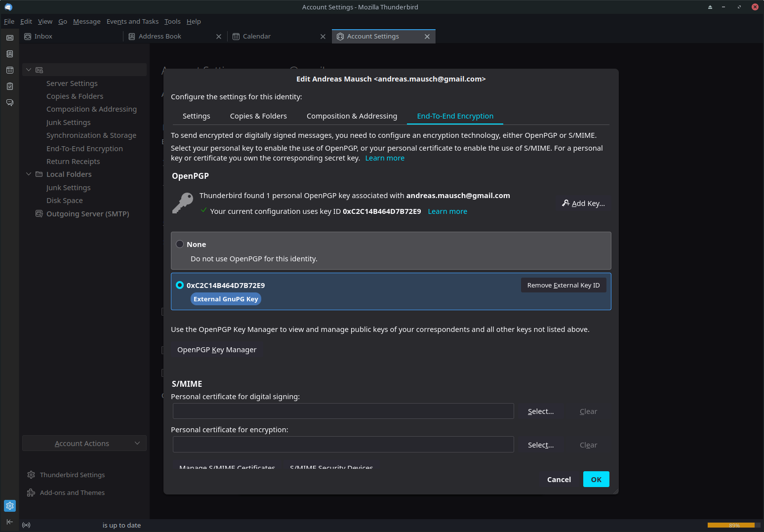
Task: Click the OK button
Action: 596,479
